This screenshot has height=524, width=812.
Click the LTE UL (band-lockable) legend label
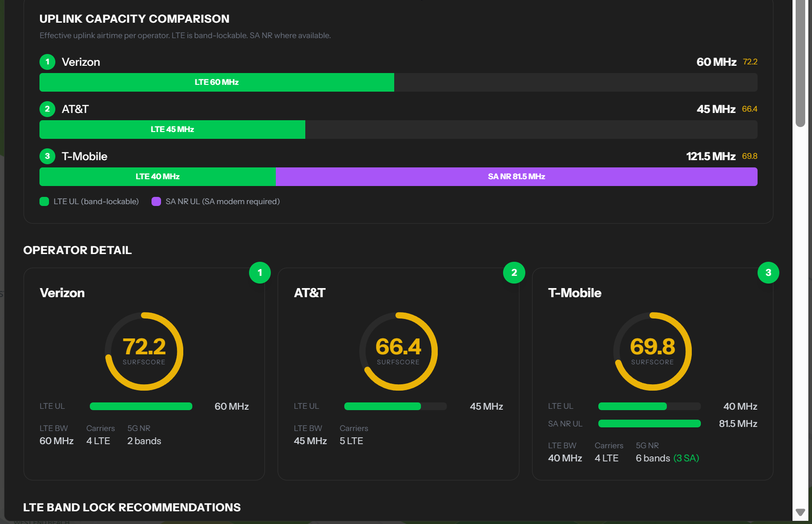[x=96, y=201]
